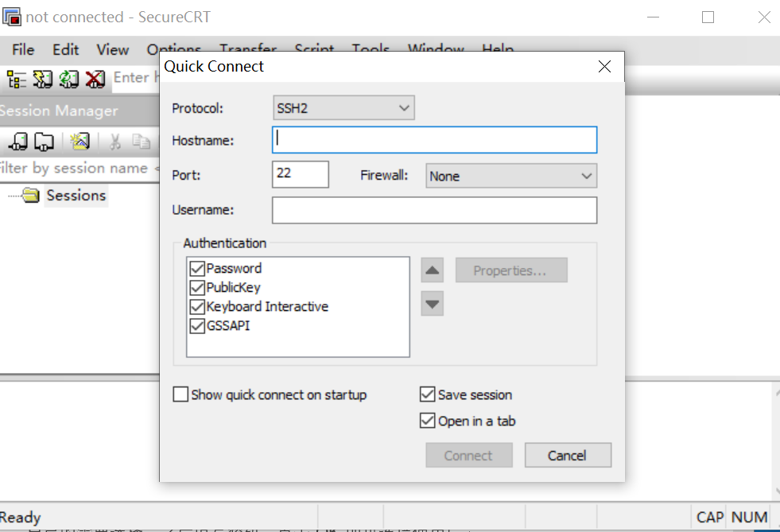Click the Cut scissors icon in Session Manager
This screenshot has height=532, width=780.
pyautogui.click(x=115, y=142)
